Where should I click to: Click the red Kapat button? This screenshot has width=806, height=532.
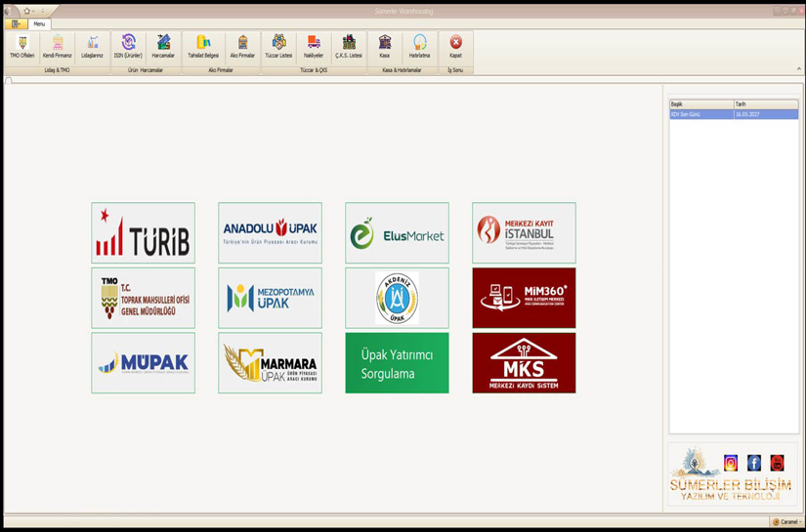pyautogui.click(x=455, y=47)
